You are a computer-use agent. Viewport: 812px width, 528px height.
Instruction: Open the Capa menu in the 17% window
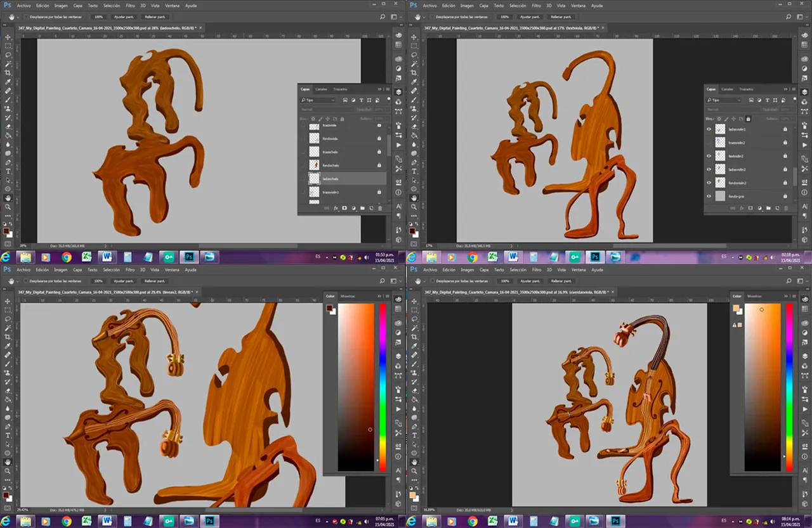click(x=484, y=5)
